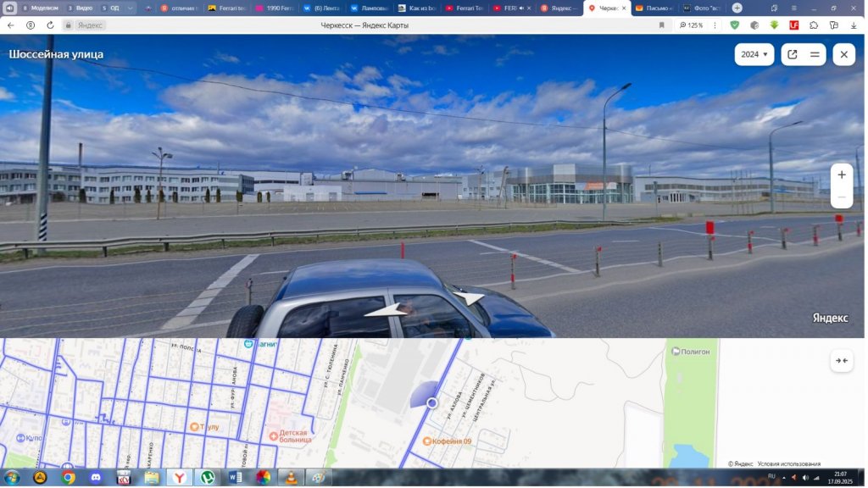Collapse the mini map with arrows button
The image size is (868, 488).
click(841, 360)
